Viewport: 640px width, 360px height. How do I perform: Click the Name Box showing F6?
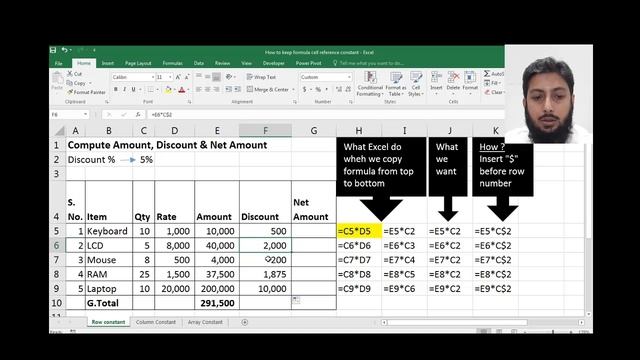69,115
